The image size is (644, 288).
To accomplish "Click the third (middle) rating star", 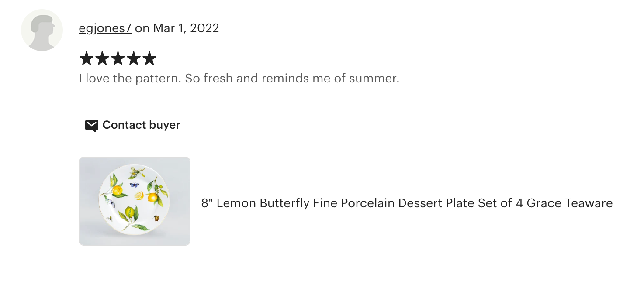I will [x=118, y=58].
